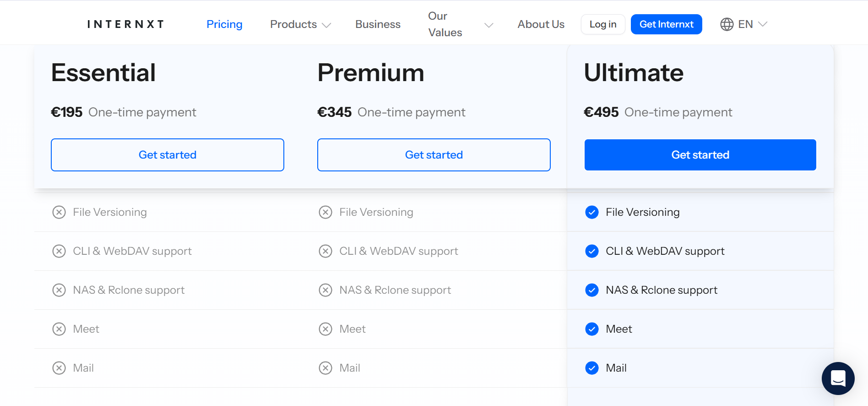The width and height of the screenshot is (868, 406).
Task: Click the Essential Mail cross icon
Action: click(59, 368)
